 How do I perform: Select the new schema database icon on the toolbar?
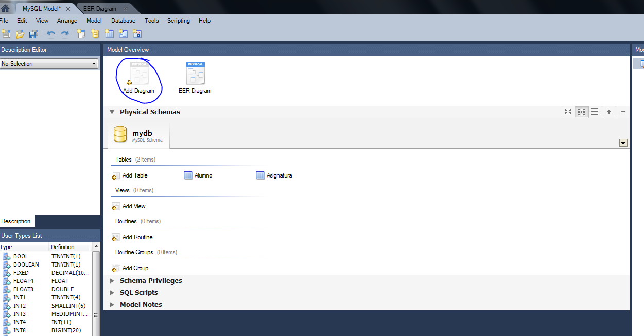pos(95,33)
